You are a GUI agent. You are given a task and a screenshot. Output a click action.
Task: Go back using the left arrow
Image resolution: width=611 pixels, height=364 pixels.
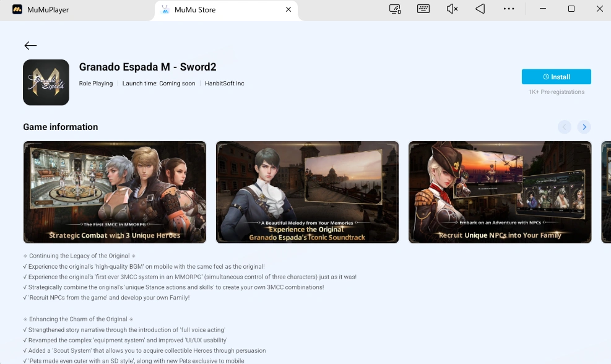point(30,46)
